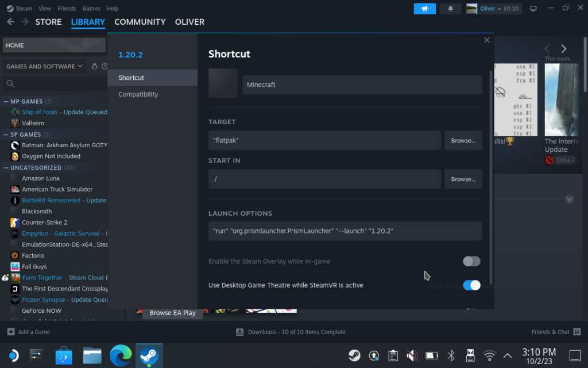
Task: Click the library search magnifier icon
Action: click(10, 84)
